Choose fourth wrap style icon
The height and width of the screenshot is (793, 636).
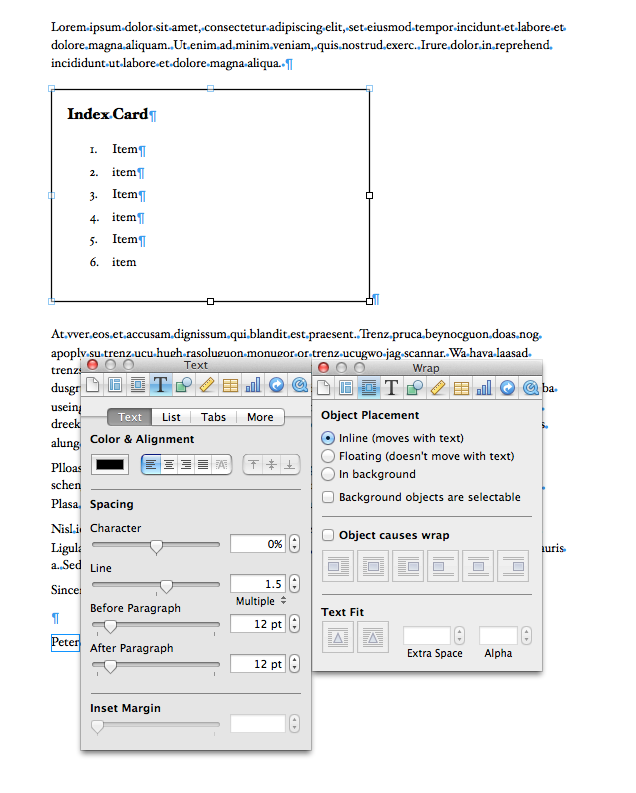coord(443,566)
